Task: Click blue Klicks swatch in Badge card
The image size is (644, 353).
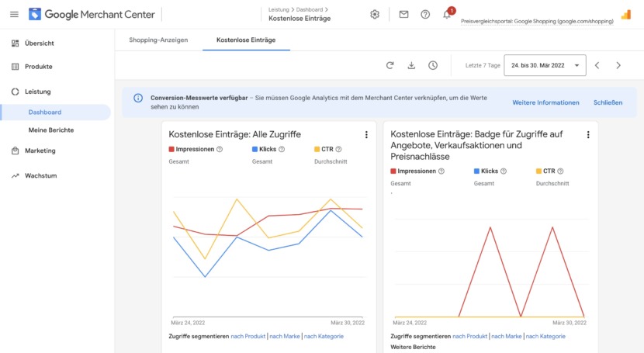Action: pos(477,171)
